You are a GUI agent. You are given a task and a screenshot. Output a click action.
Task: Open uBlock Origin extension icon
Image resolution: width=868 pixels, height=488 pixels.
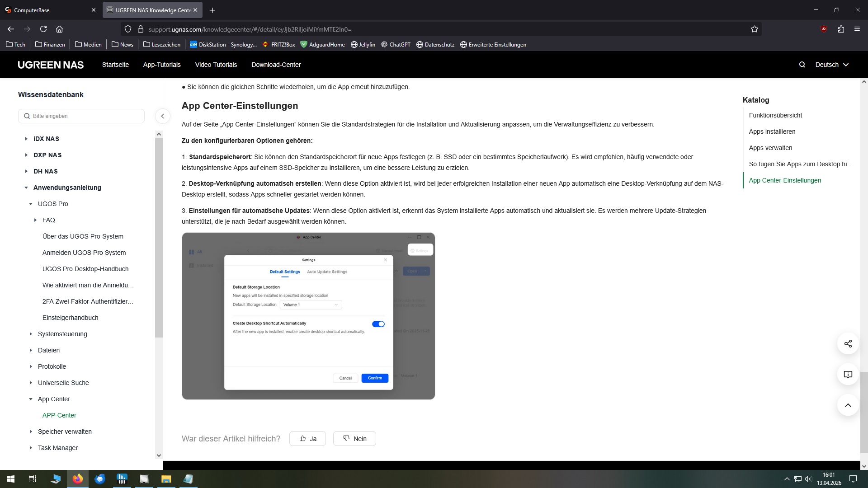(x=823, y=29)
